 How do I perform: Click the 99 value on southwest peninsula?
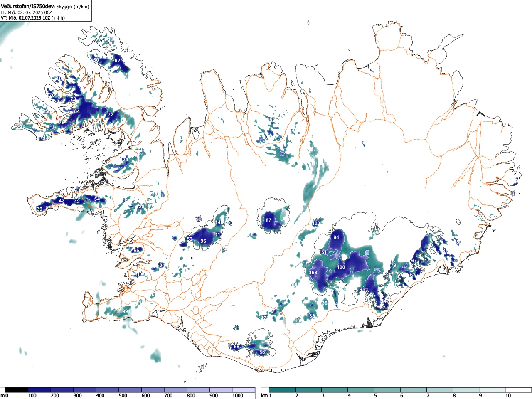[125, 311]
